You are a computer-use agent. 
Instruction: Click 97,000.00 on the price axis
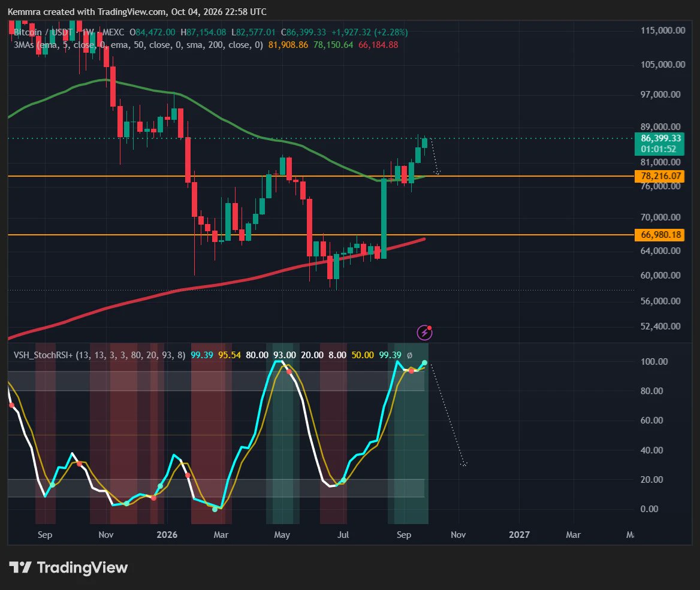point(660,94)
